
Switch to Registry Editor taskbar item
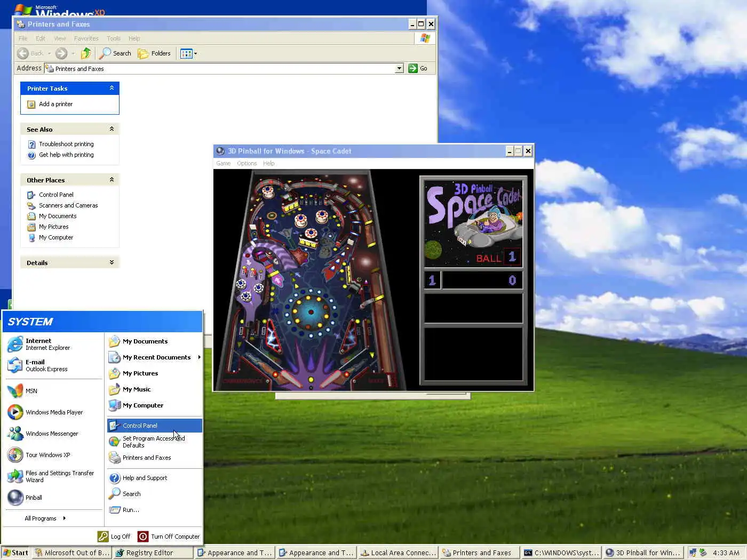click(x=153, y=553)
